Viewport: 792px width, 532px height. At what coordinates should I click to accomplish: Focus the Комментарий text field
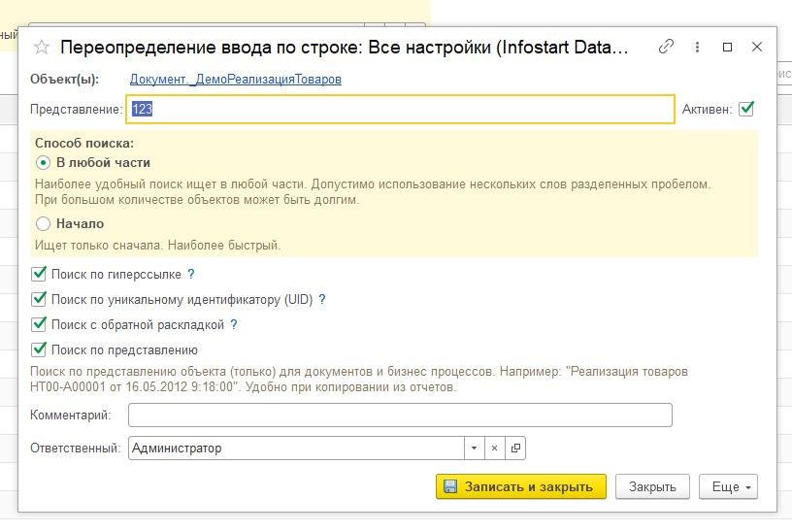(x=400, y=415)
